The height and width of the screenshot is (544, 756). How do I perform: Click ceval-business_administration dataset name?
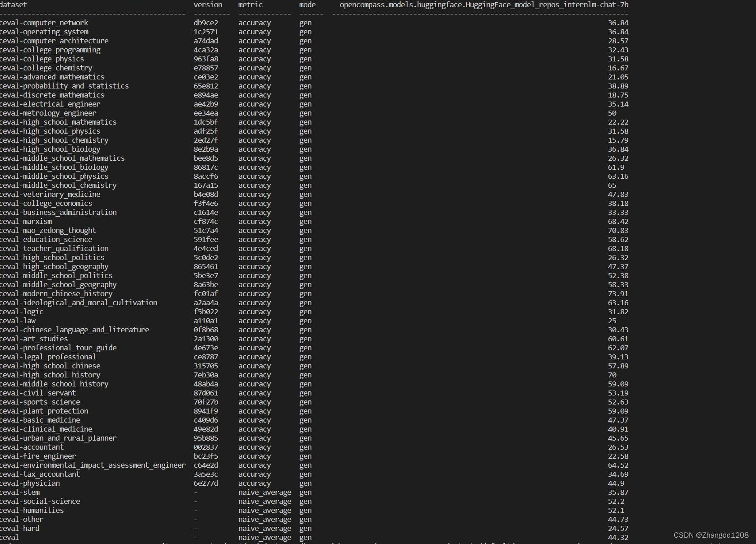click(58, 212)
